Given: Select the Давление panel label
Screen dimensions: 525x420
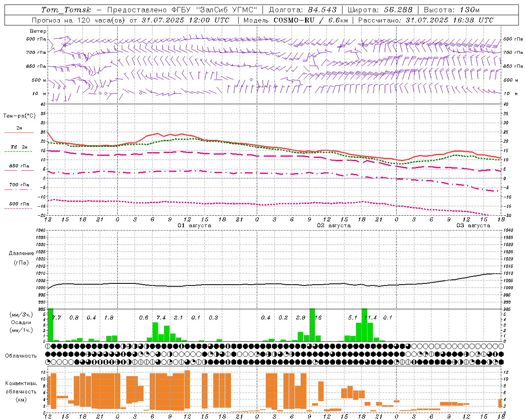Looking at the screenshot, I should point(21,253).
